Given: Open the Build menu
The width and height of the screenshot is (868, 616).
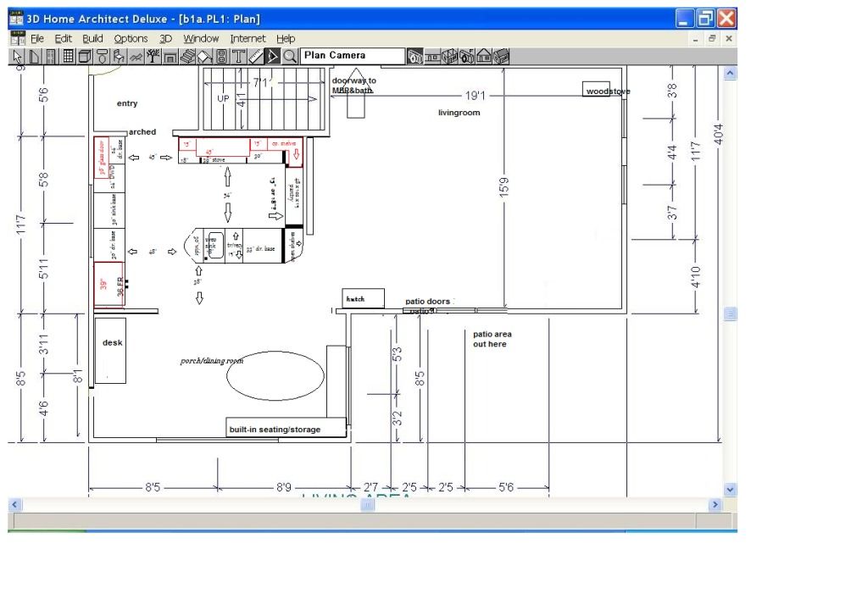Looking at the screenshot, I should (x=92, y=39).
